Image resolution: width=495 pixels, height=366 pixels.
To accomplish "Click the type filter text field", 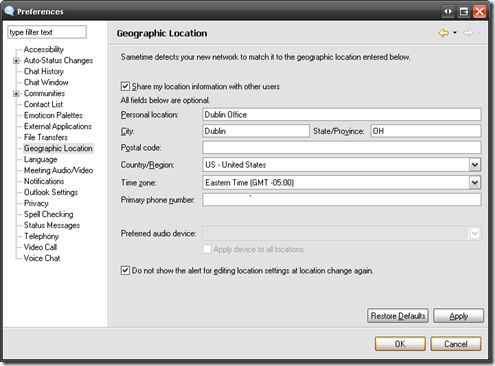I will (47, 32).
